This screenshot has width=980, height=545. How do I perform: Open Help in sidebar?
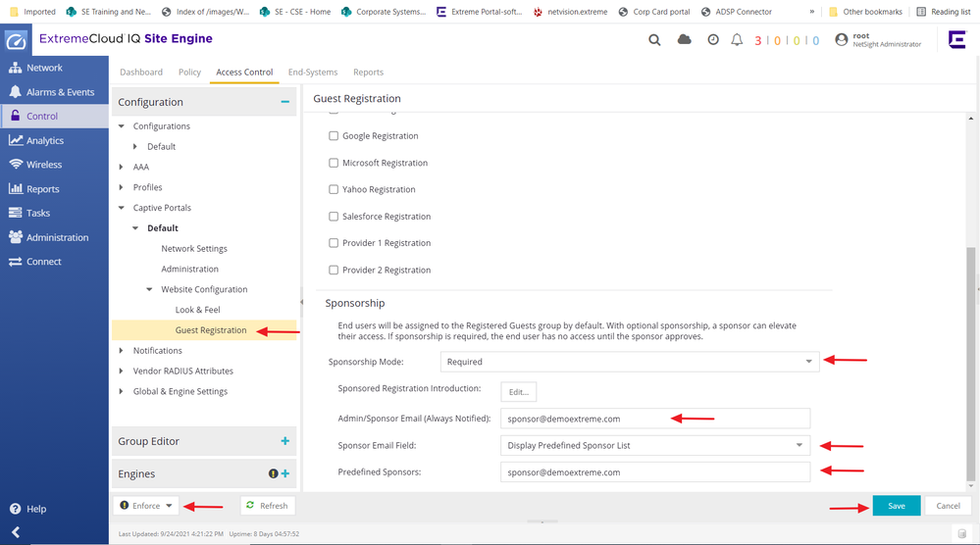pos(28,509)
